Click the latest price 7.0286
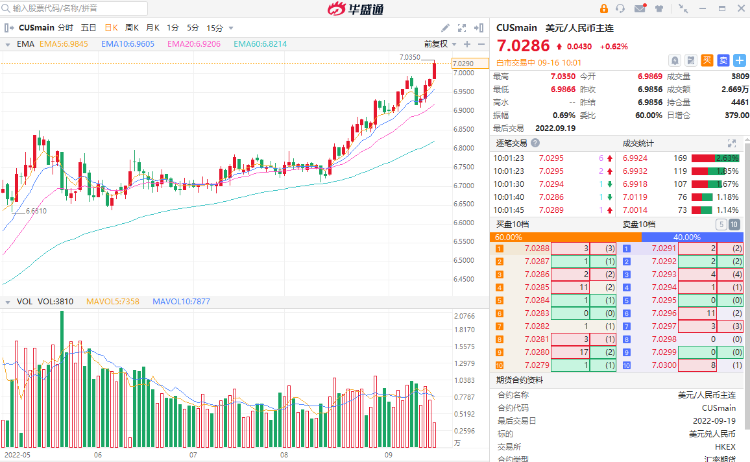Screen dimensions: 750x462 click(x=523, y=45)
